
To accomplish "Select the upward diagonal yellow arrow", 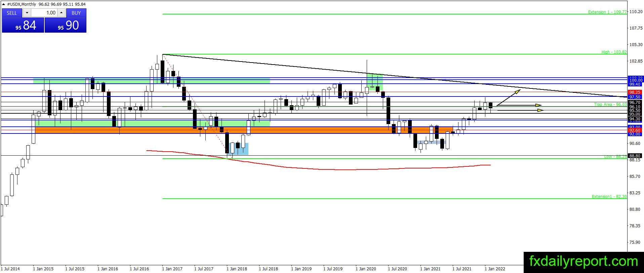I will click(x=509, y=97).
